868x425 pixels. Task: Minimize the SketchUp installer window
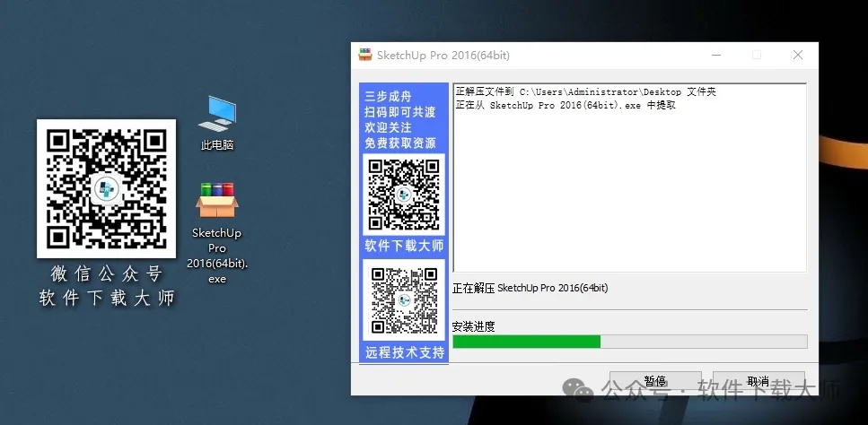[x=715, y=56]
